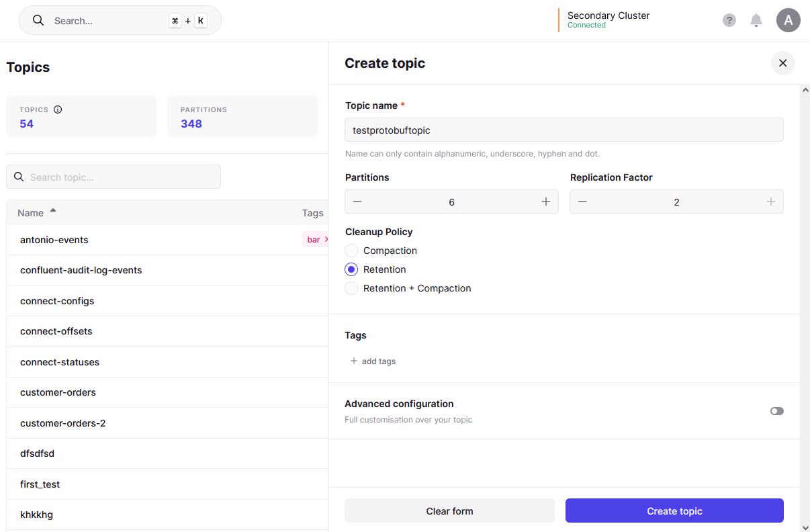Decrease partitions with minus button
Screen dimensions: 810x532
click(x=357, y=202)
